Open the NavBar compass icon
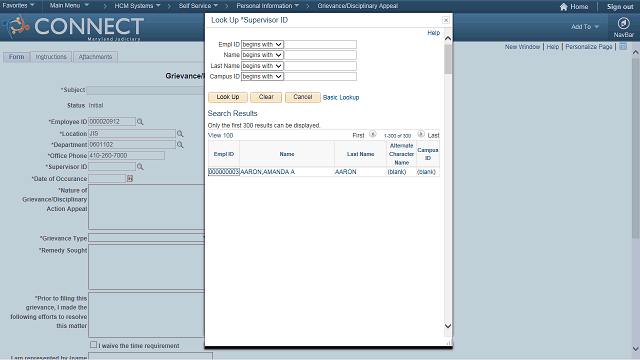 click(623, 23)
